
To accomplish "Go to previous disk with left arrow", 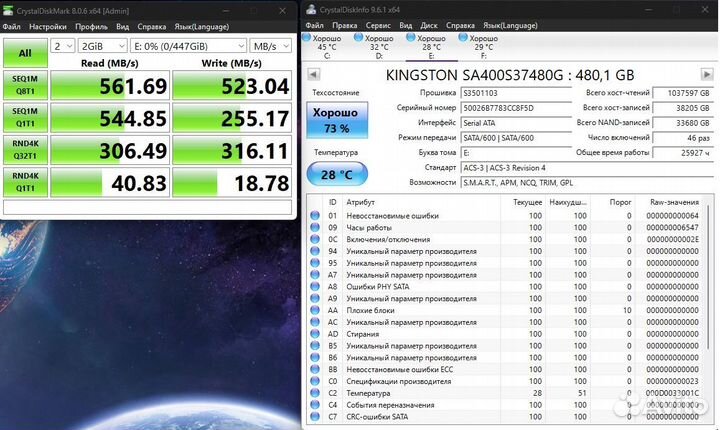I will point(314,74).
